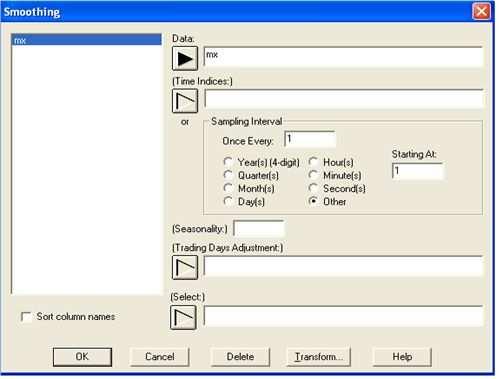Click into the Select input field

coord(343,316)
